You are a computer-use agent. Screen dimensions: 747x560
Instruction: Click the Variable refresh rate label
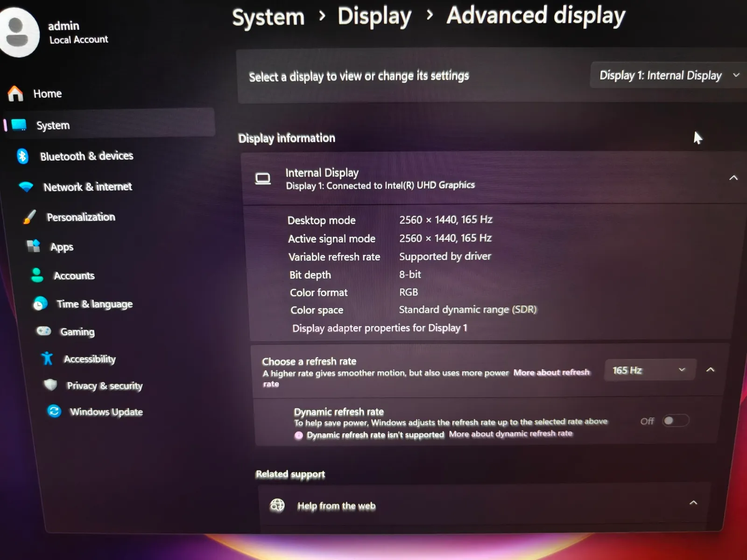[334, 257]
